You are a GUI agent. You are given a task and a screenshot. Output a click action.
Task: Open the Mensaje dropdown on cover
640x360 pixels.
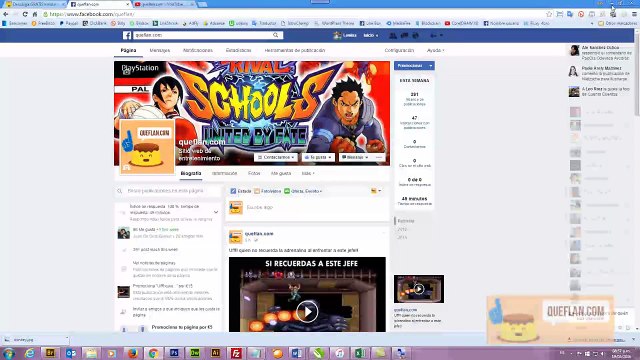(x=355, y=157)
